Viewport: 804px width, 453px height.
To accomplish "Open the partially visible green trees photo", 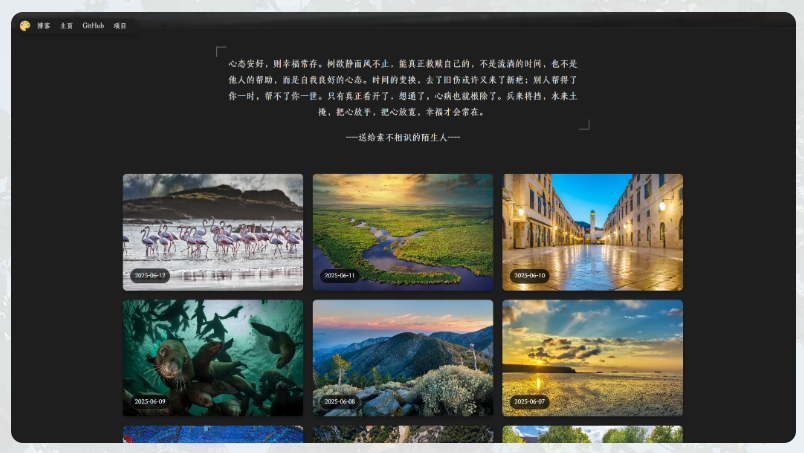I will coord(593,434).
